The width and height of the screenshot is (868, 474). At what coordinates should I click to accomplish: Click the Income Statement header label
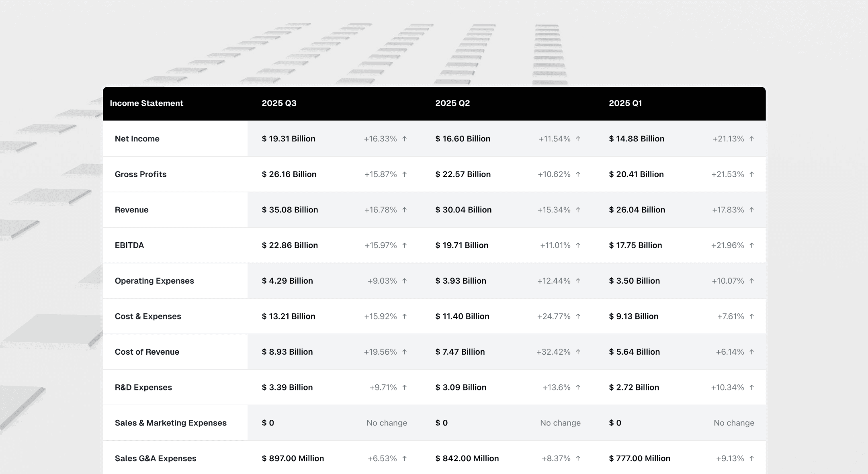(x=146, y=103)
